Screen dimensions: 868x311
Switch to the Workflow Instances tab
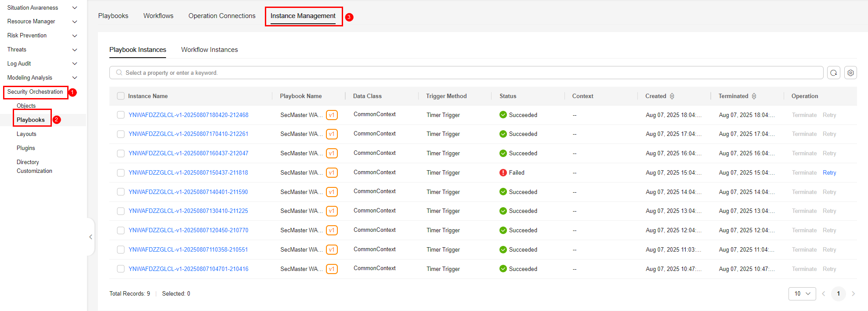pyautogui.click(x=210, y=50)
